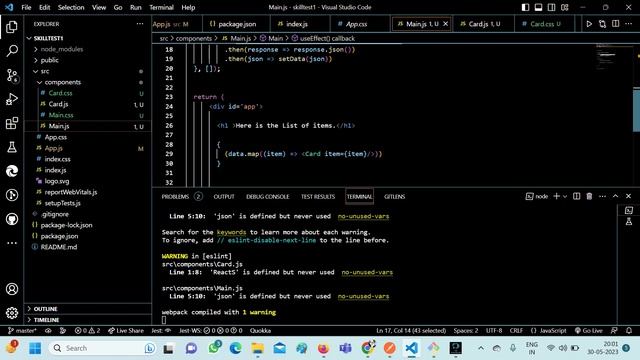
Task: Open README.md in the file tree
Action: pyautogui.click(x=59, y=247)
